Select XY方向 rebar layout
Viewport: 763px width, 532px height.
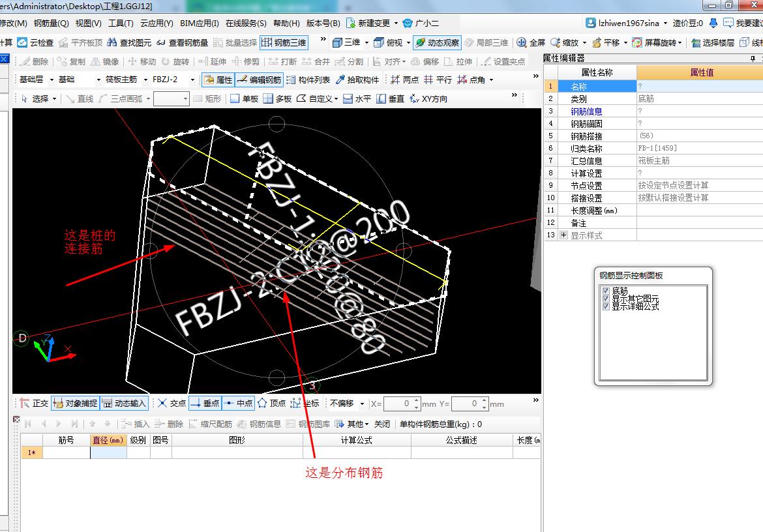pyautogui.click(x=428, y=98)
